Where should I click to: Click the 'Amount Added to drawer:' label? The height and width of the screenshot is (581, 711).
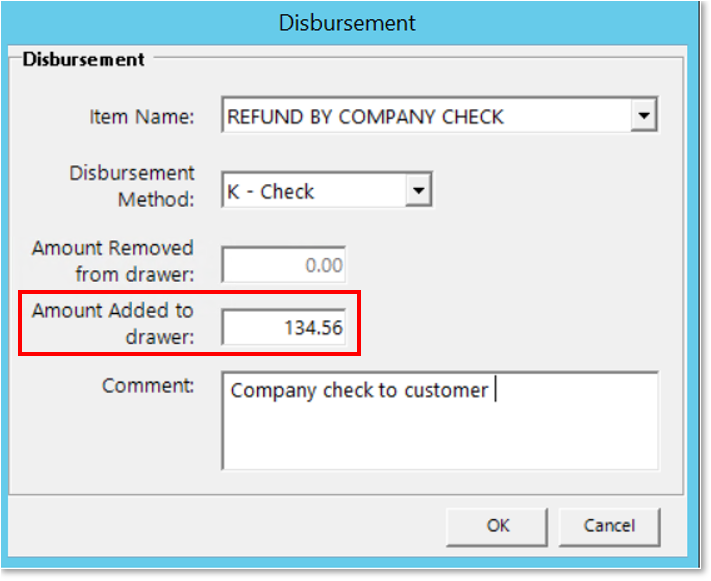coord(112,323)
